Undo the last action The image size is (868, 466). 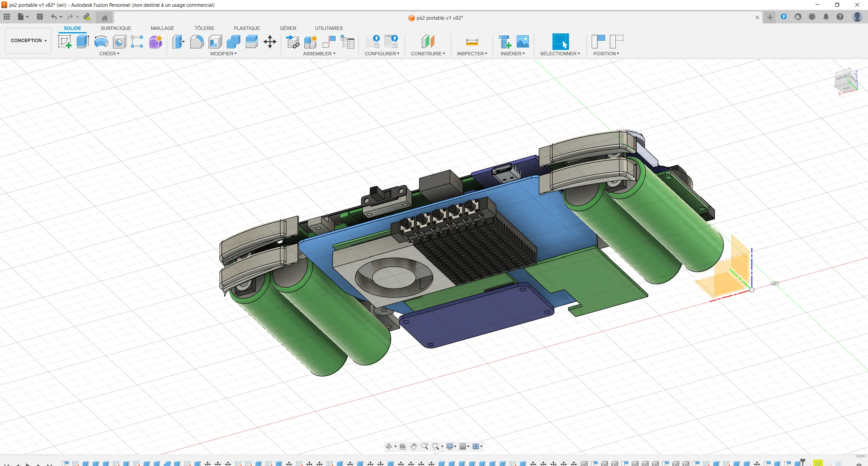tap(54, 17)
